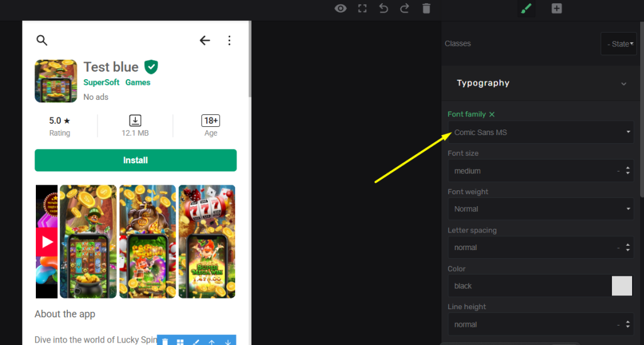Open the Font weight dropdown
This screenshot has height=345, width=644.
click(540, 209)
